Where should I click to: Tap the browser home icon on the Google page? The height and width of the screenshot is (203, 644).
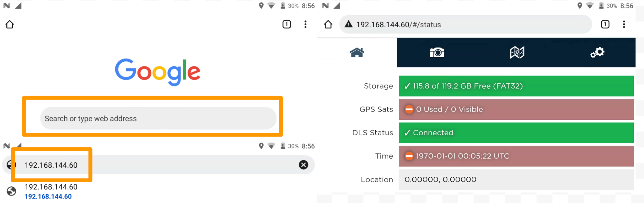click(10, 24)
